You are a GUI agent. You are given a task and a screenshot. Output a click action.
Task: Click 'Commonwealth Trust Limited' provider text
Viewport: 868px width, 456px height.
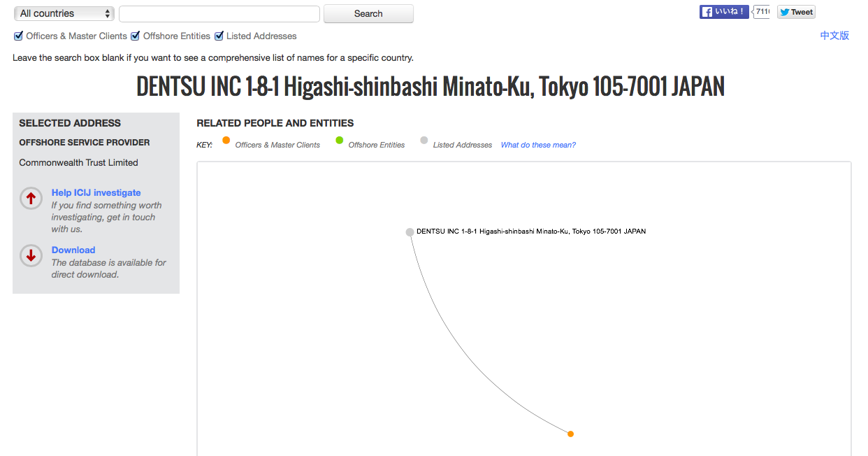79,162
